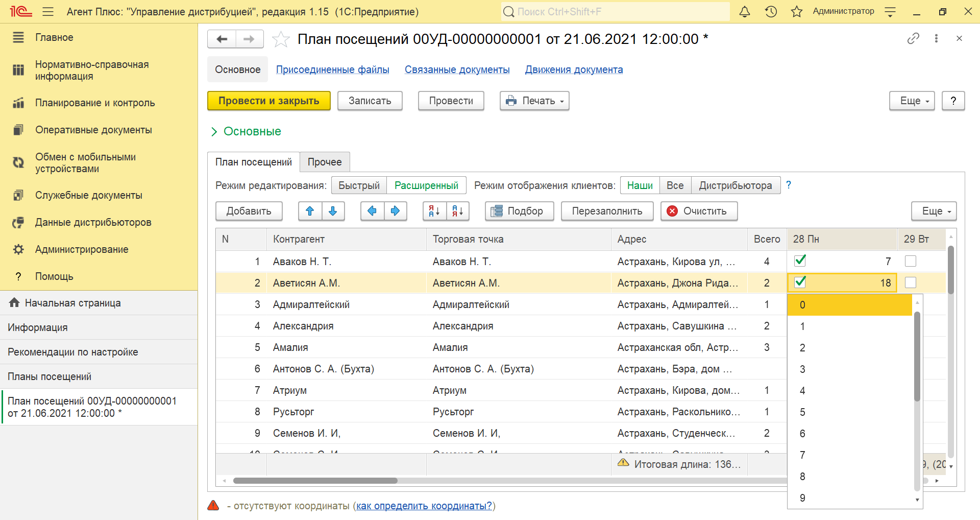The height and width of the screenshot is (520, 980).
Task: Open Главное section
Action: (x=99, y=37)
